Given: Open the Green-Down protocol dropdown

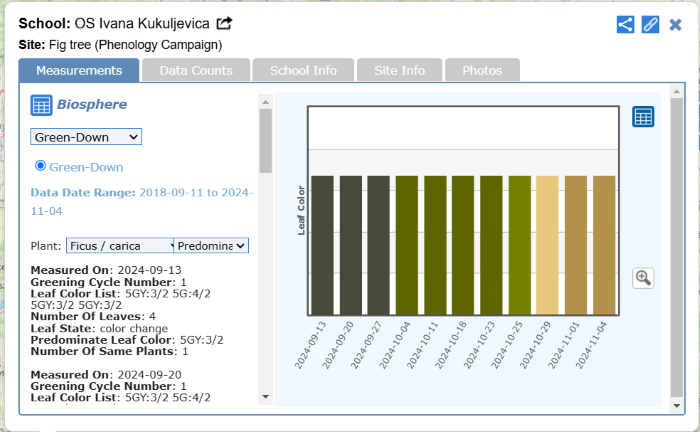Looking at the screenshot, I should click(x=86, y=136).
